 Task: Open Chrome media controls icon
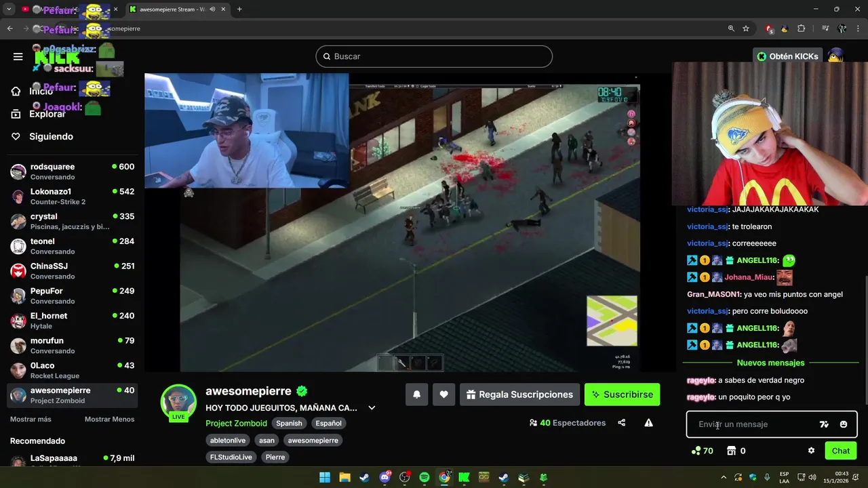point(825,28)
